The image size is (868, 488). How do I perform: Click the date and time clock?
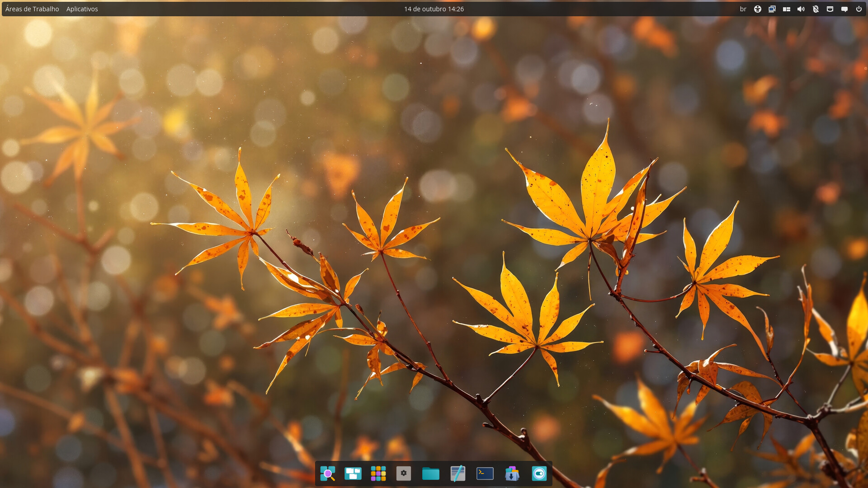(x=434, y=9)
